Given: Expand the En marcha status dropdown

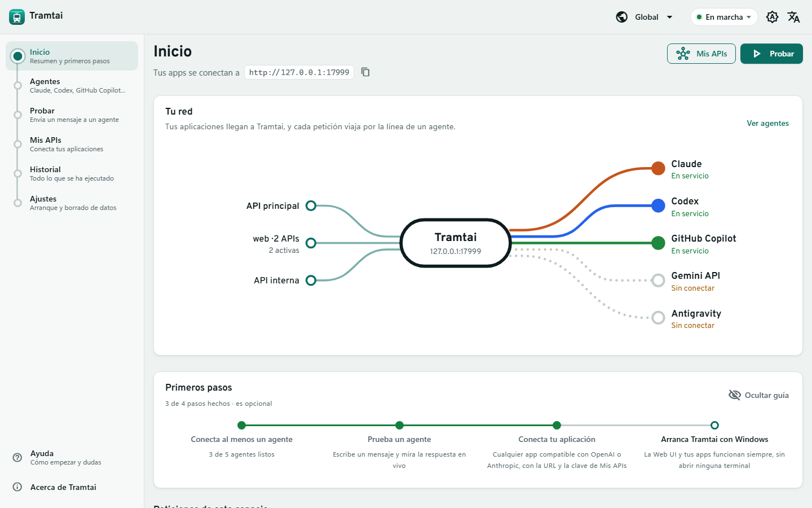Looking at the screenshot, I should pos(724,17).
